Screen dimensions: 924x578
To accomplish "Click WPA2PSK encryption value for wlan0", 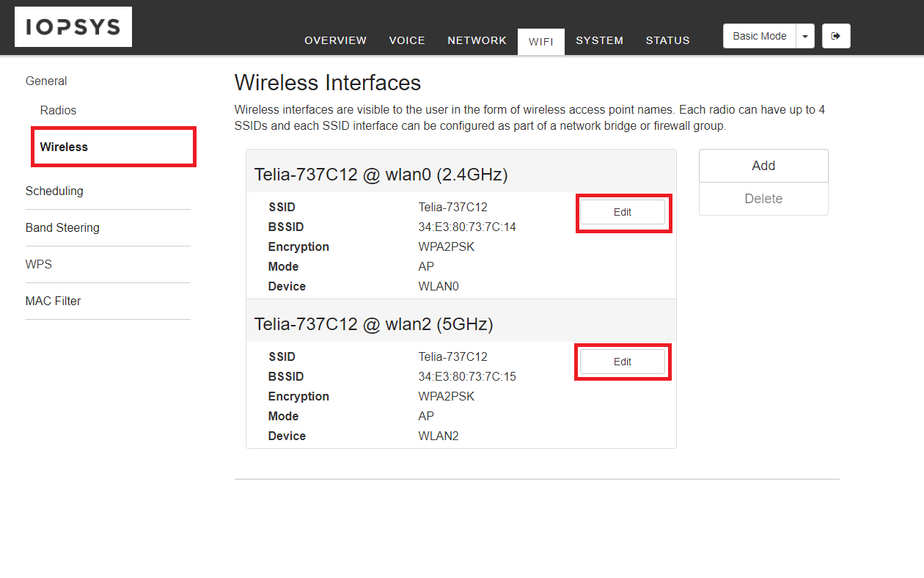I will pos(447,246).
